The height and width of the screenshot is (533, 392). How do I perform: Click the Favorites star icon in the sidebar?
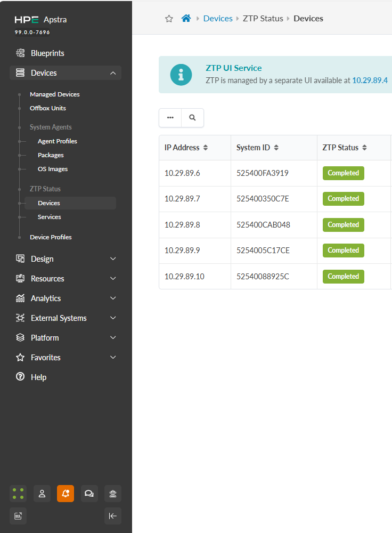pos(20,357)
